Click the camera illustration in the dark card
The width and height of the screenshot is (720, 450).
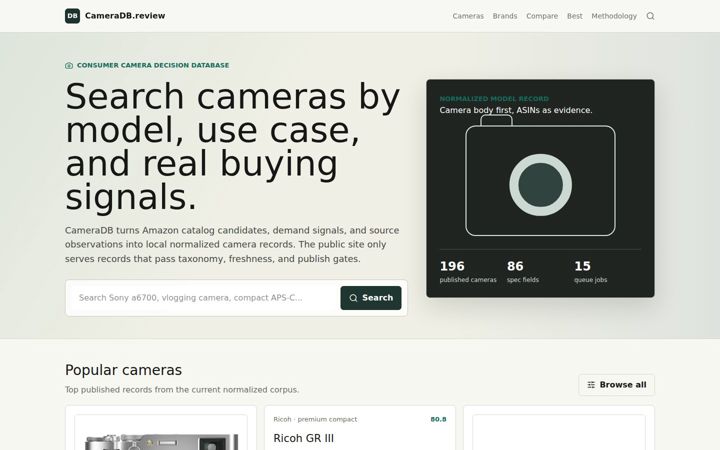point(540,176)
